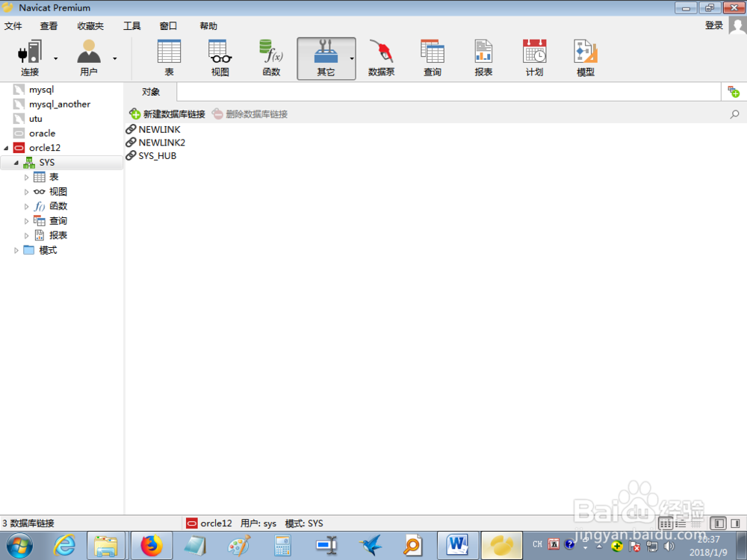Screen dimensions: 747x560
Task: Click 新建数据库链接 button
Action: tap(167, 114)
